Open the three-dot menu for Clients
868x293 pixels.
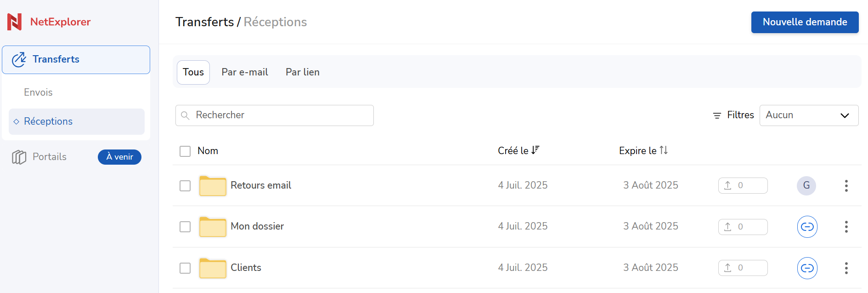846,268
